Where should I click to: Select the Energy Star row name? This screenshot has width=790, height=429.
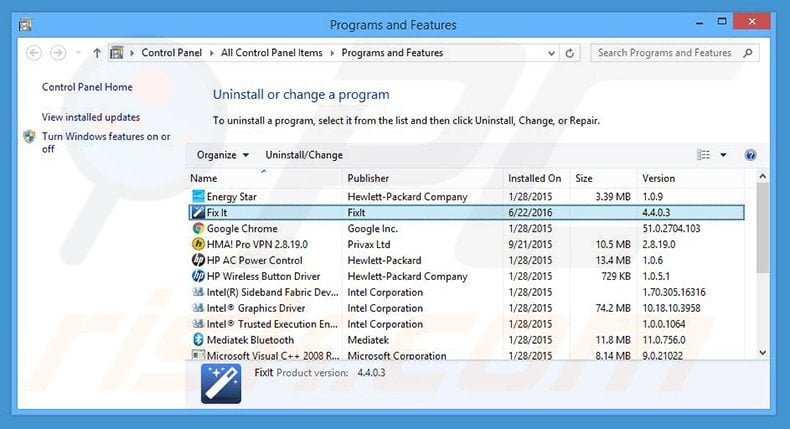[232, 197]
